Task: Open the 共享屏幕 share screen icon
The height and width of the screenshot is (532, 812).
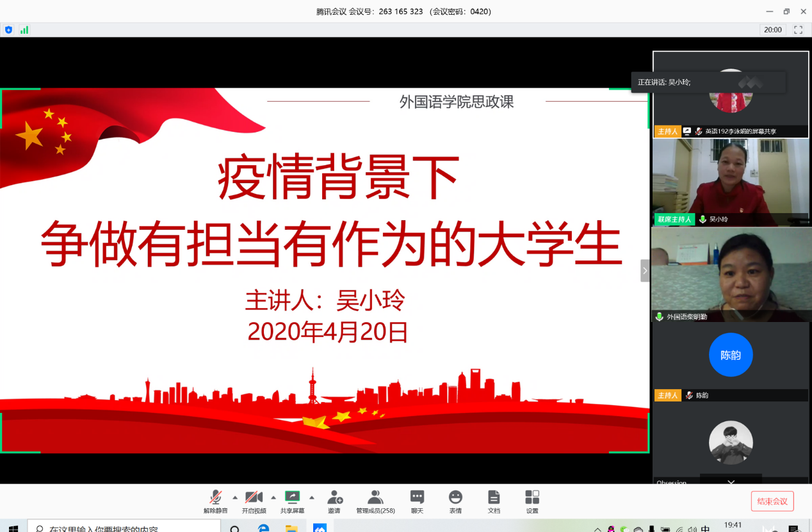Action: [292, 497]
